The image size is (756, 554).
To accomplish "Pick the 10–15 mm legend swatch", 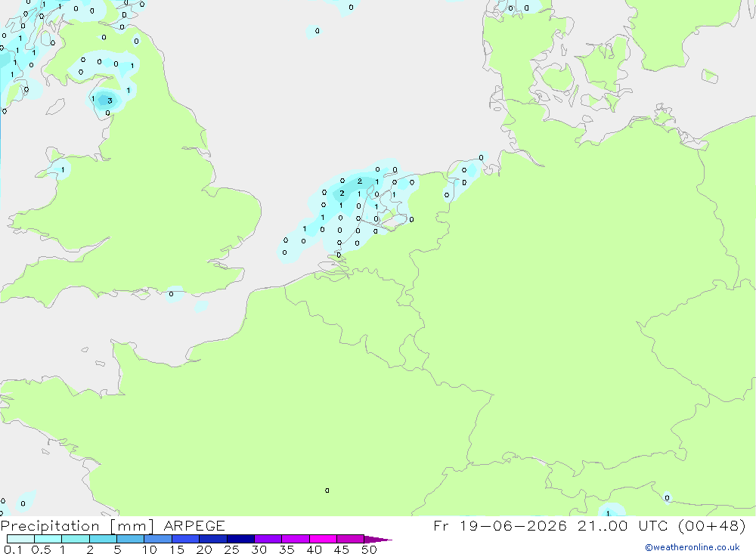I will coord(158,539).
